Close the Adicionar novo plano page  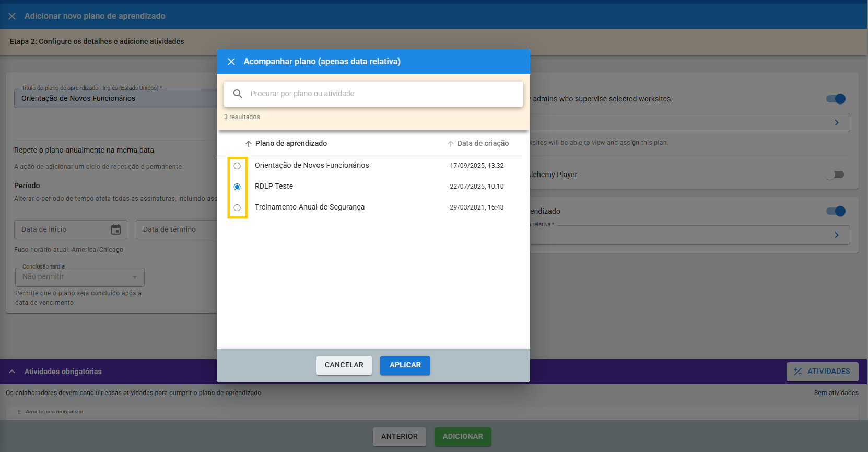tap(12, 16)
